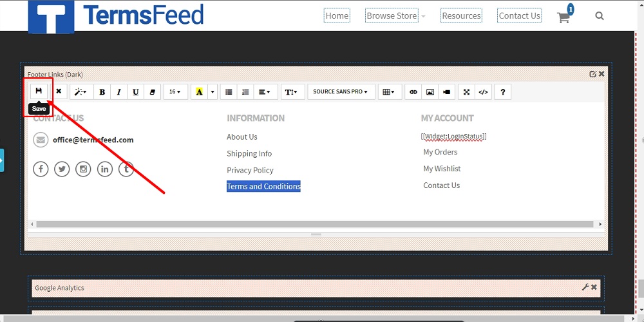Open Google Analytics widget settings wrench
Image resolution: width=644 pixels, height=322 pixels.
pos(585,287)
